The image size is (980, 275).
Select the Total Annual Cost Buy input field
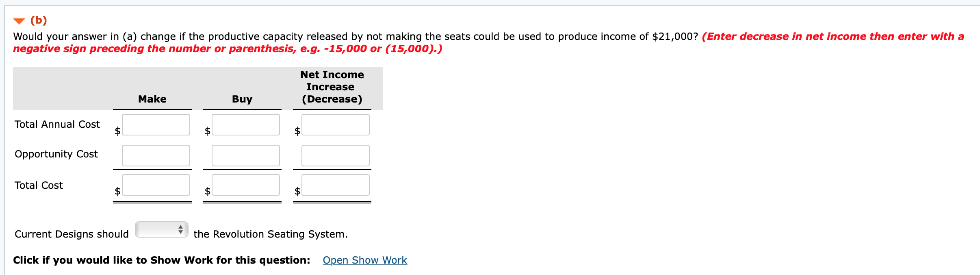245,124
